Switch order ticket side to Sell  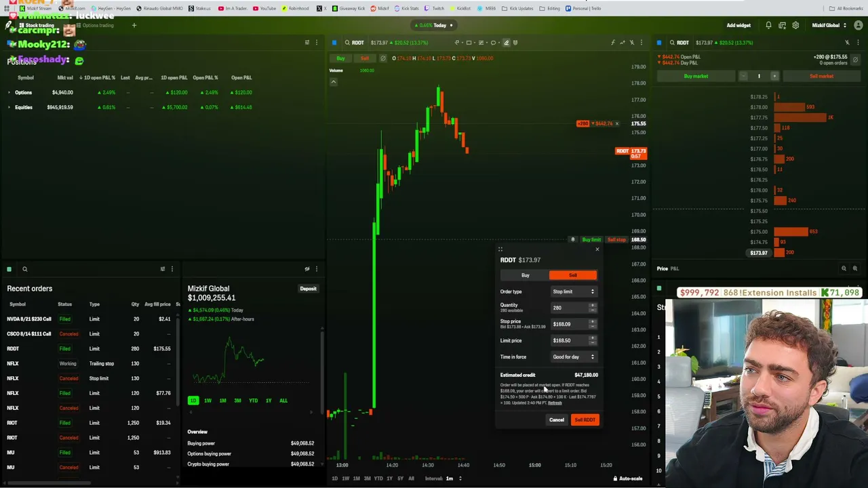[573, 275]
